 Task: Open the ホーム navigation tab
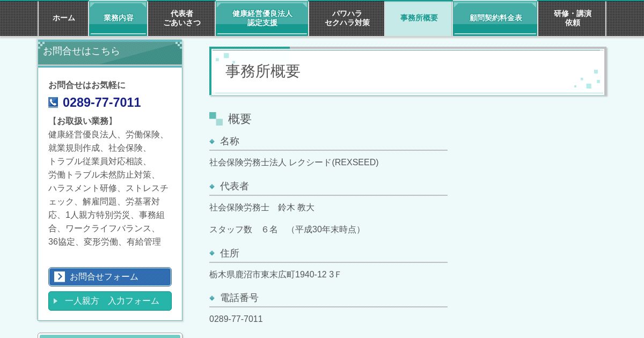(63, 18)
